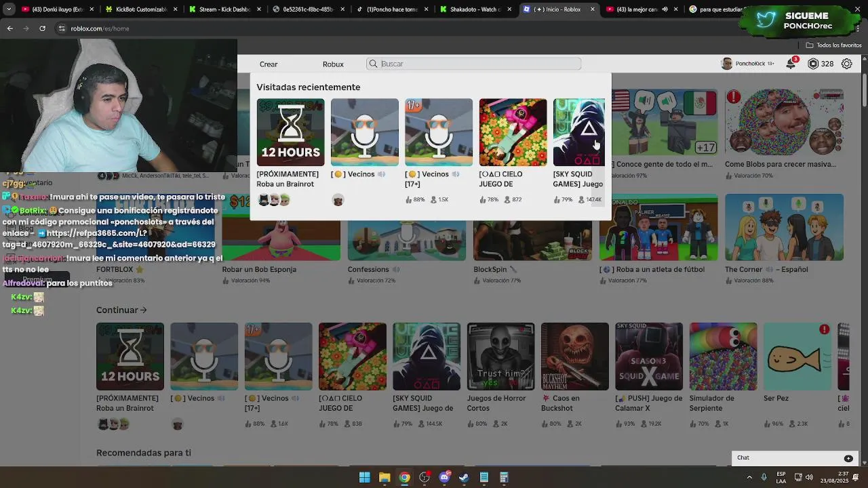Image resolution: width=868 pixels, height=488 pixels.
Task: Open the BlockSpin game card
Action: [532, 241]
